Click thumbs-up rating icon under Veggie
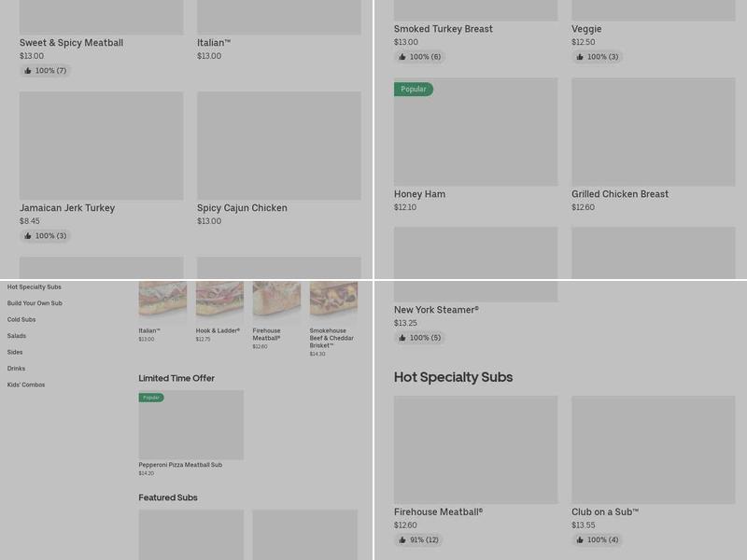The height and width of the screenshot is (560, 747). click(580, 57)
